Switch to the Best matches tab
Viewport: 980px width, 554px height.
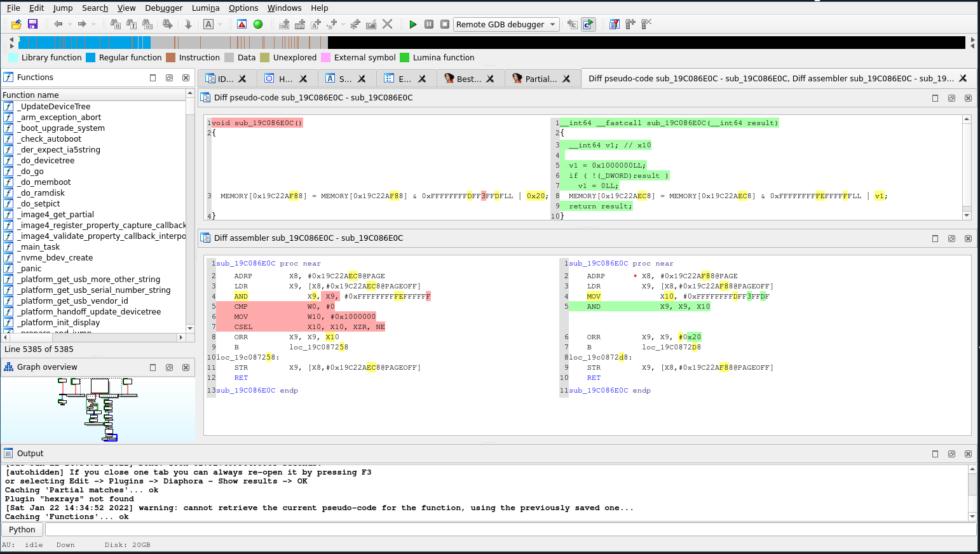click(x=468, y=79)
